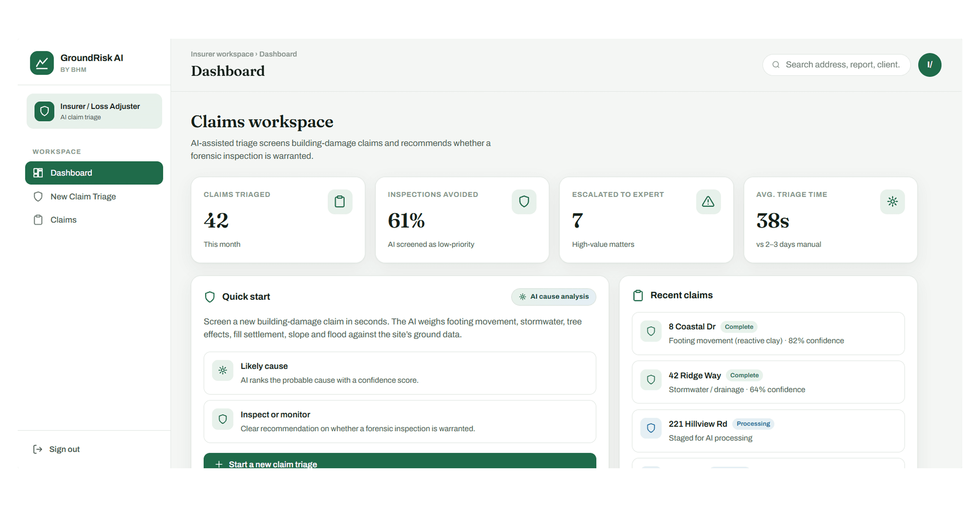Click the Complete badge on 8 Coastal Dr
Screen dimensions: 980x507
(739, 327)
